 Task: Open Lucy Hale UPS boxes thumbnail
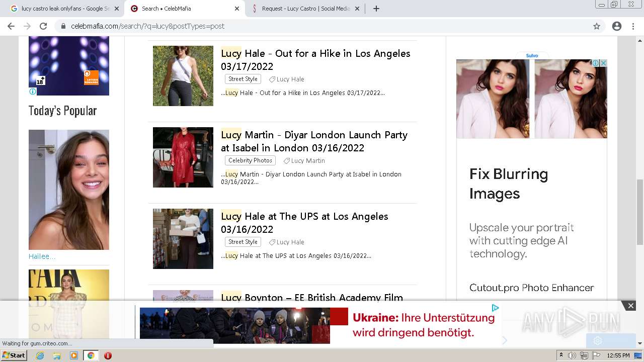tap(183, 239)
